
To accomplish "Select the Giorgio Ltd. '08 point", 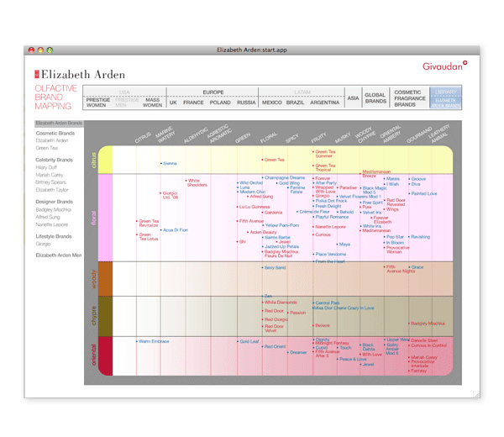I will coord(170,195).
